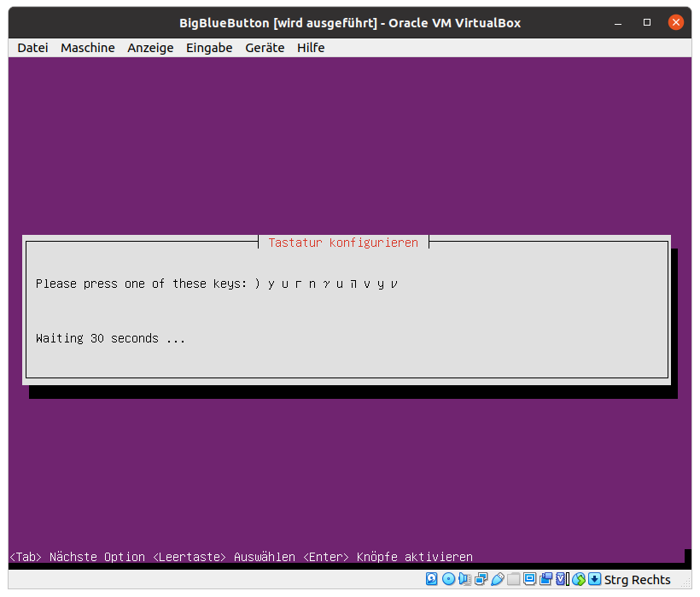
Task: Open the Datei menu
Action: (32, 48)
